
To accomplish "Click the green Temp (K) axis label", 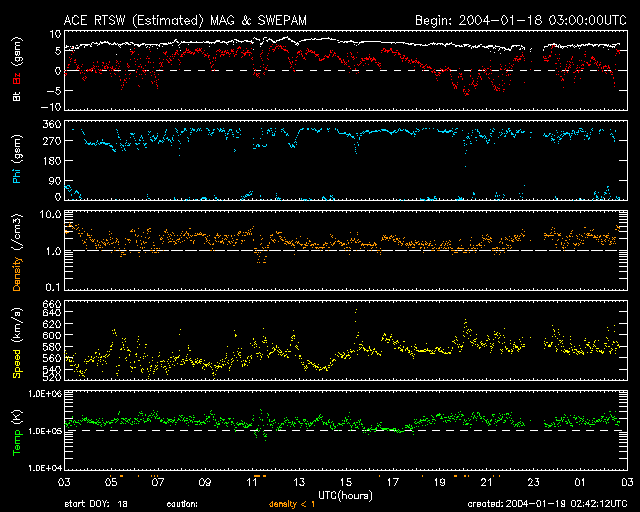I will (x=18, y=432).
